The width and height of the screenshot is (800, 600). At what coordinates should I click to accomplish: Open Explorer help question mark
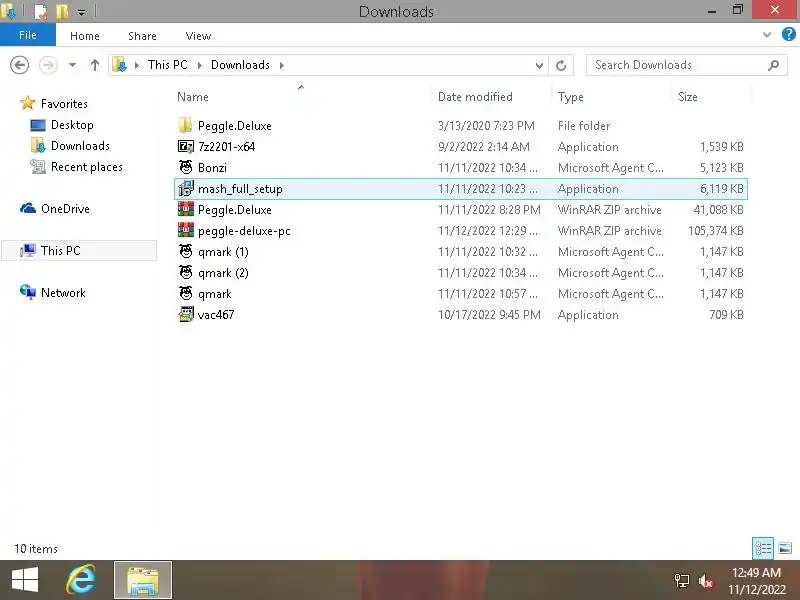pyautogui.click(x=788, y=35)
